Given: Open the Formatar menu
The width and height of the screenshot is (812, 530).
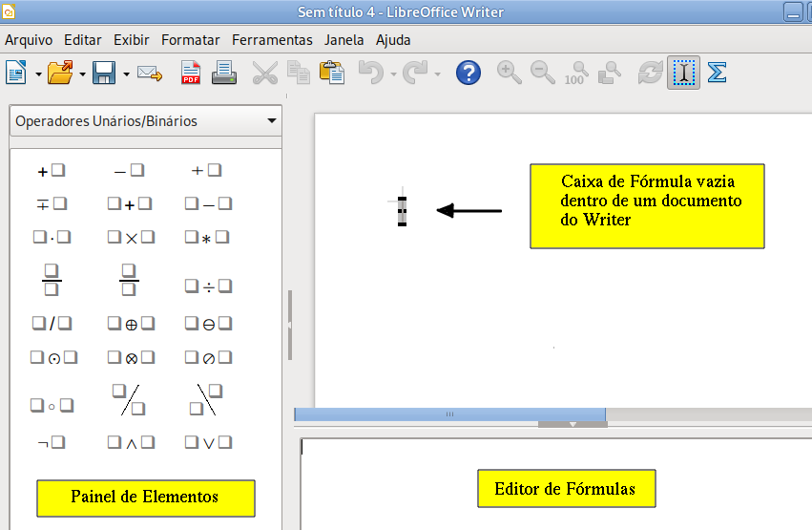Looking at the screenshot, I should tap(191, 40).
